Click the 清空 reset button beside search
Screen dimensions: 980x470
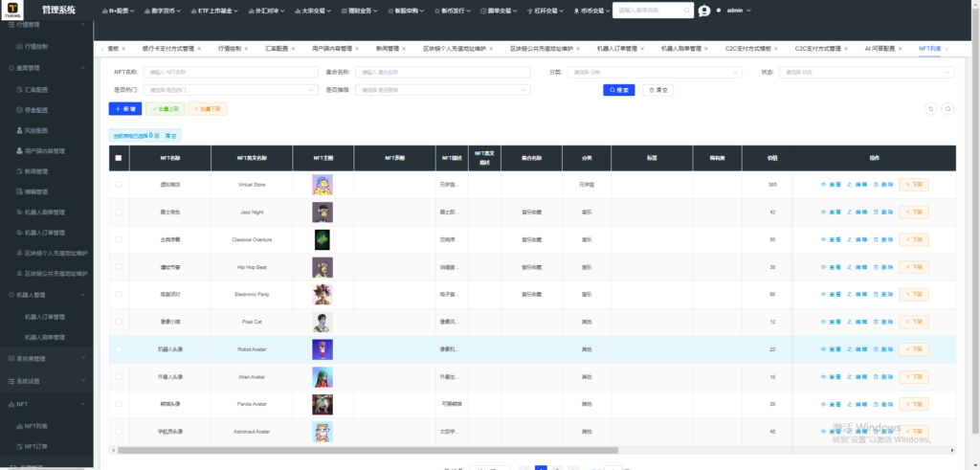[658, 90]
